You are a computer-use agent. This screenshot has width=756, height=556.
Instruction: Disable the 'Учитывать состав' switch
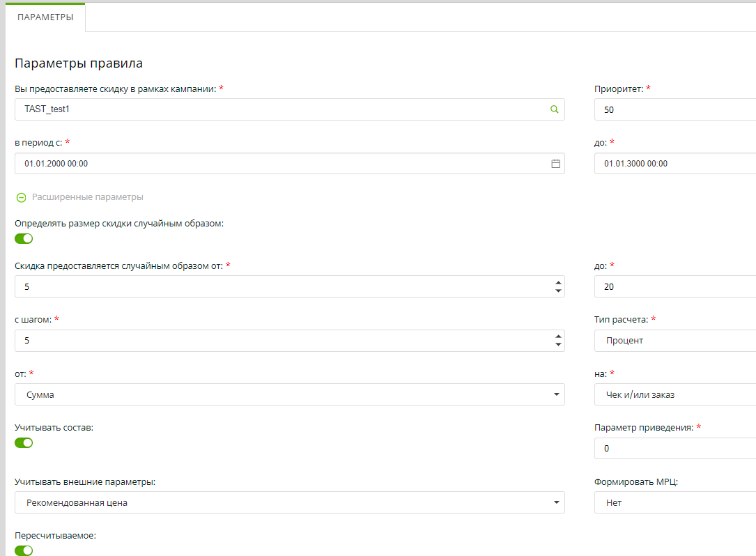point(24,443)
